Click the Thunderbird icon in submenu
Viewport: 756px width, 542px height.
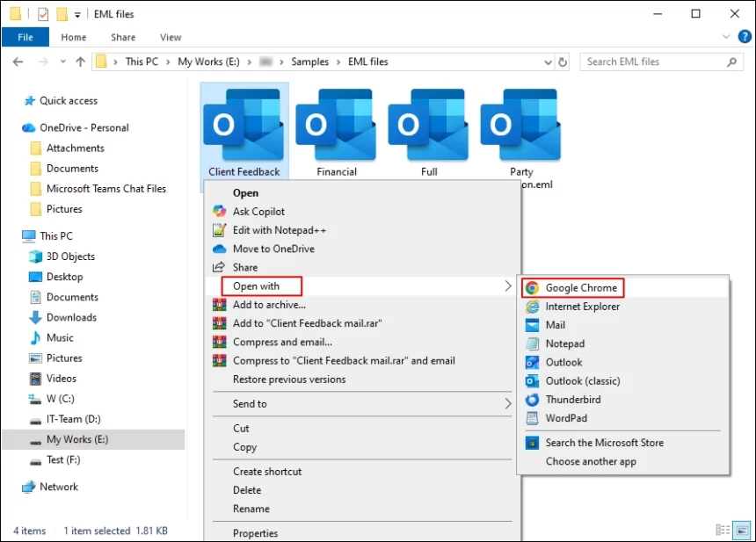(532, 400)
